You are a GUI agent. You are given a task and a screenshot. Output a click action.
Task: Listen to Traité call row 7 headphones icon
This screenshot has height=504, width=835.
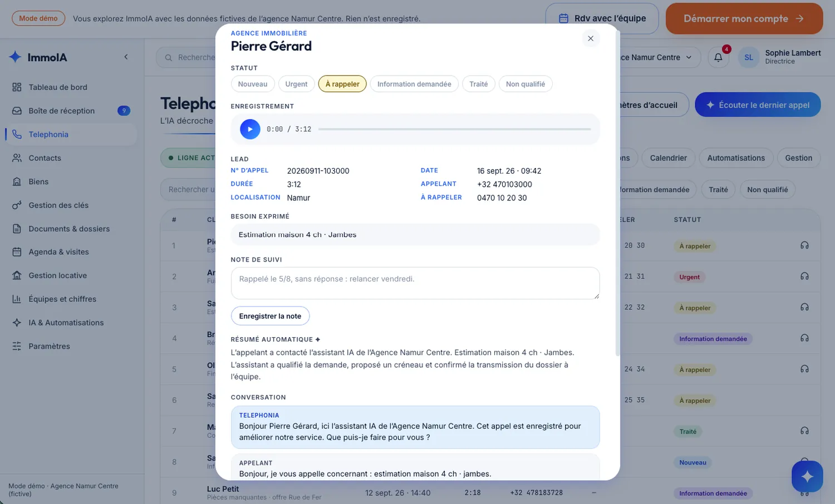point(804,431)
